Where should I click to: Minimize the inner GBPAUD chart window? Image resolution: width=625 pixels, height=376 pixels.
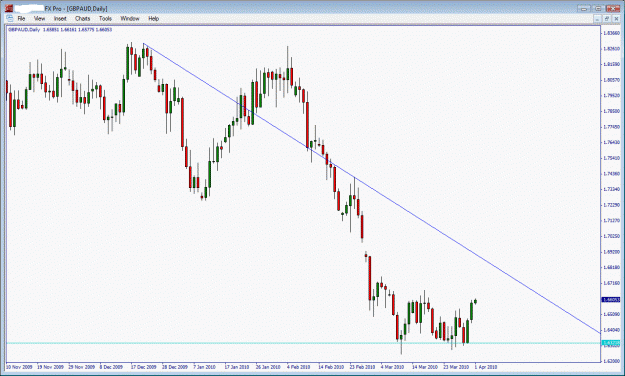597,19
